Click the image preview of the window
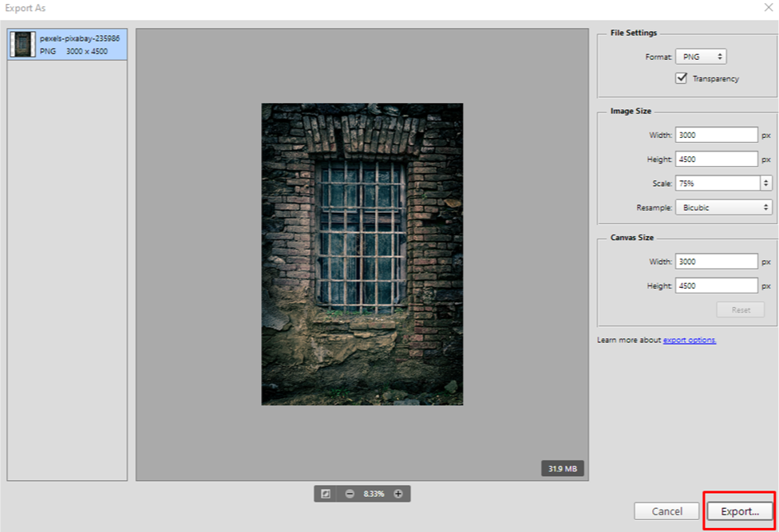 (361, 255)
